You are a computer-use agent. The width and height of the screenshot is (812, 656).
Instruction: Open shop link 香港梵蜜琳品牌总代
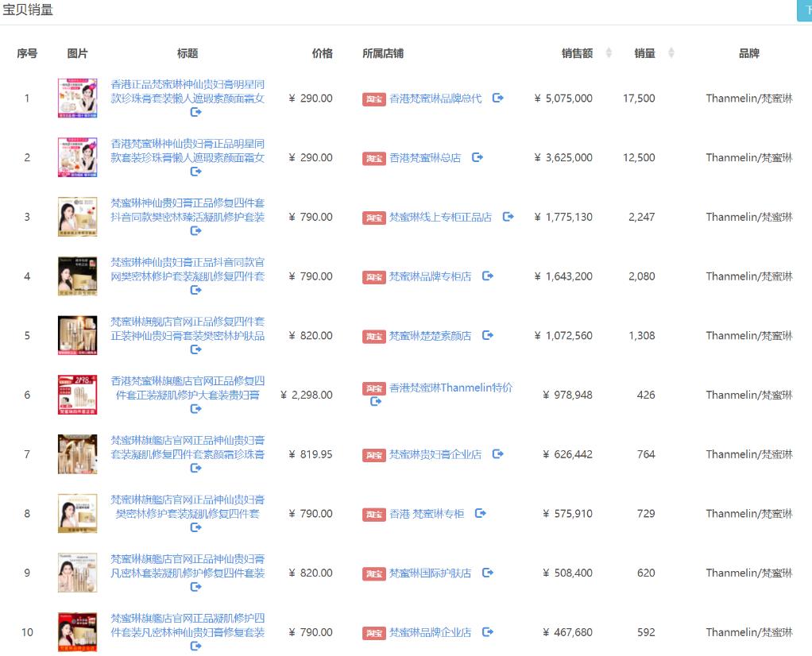[435, 98]
